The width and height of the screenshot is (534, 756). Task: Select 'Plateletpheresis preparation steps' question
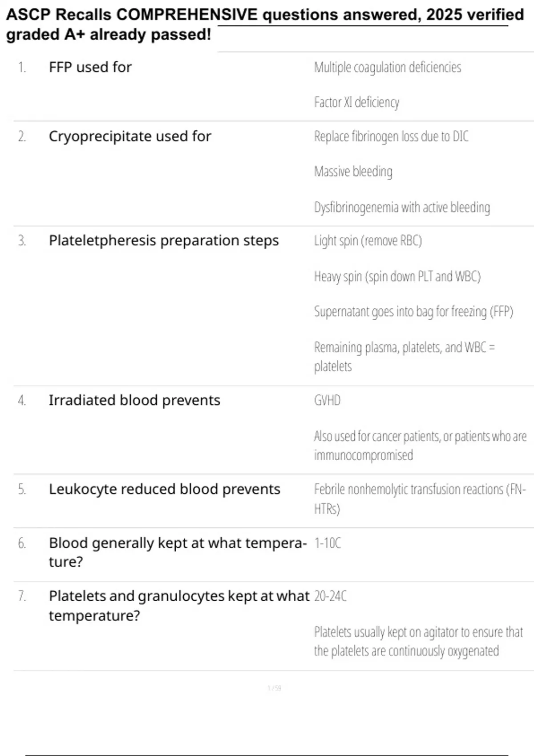164,241
